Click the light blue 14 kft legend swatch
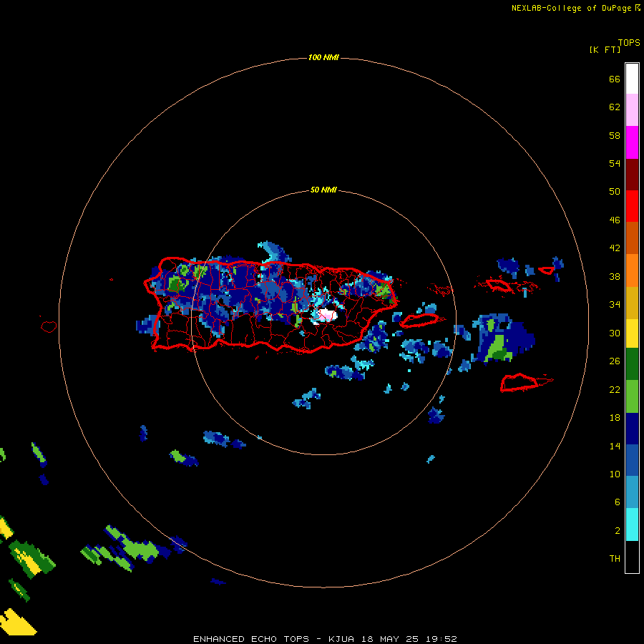 (x=632, y=492)
